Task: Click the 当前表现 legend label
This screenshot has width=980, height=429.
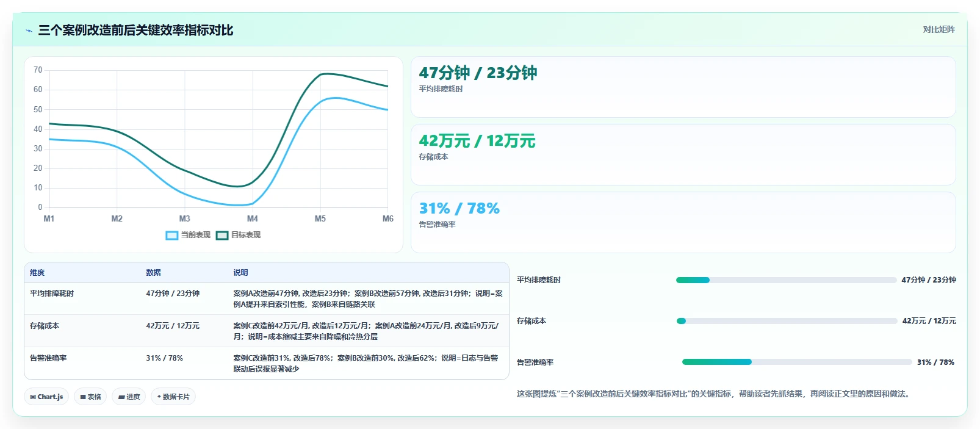Action: pyautogui.click(x=196, y=235)
